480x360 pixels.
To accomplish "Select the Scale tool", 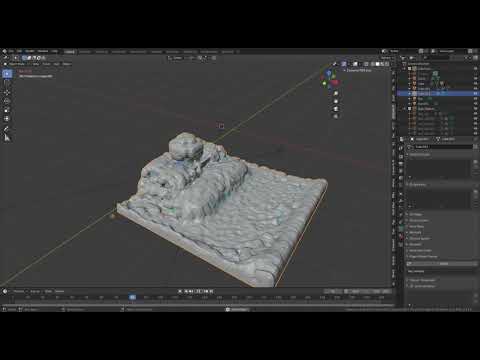I will tap(7, 110).
